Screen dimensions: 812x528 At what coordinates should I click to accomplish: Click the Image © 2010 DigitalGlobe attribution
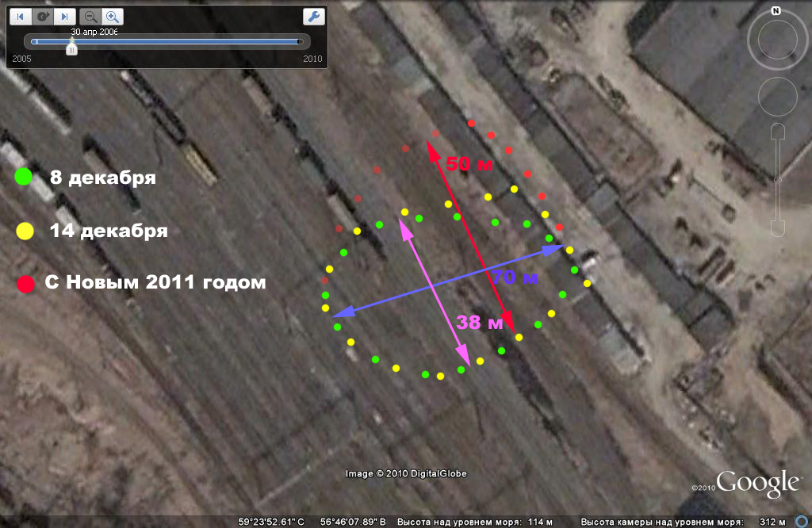(406, 474)
